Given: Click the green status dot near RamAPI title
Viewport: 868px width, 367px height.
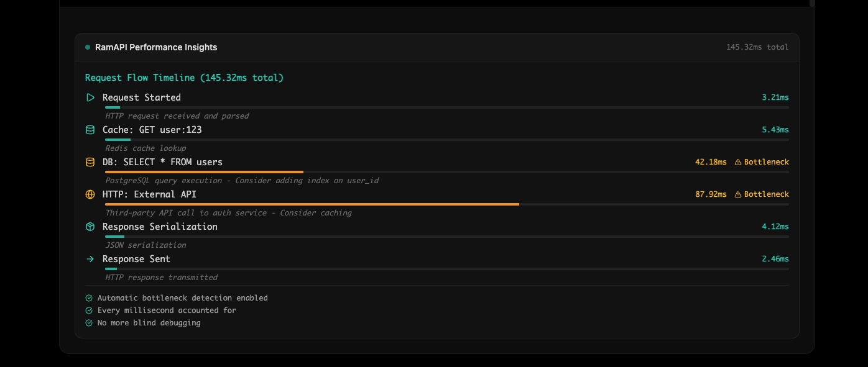Looking at the screenshot, I should click(88, 47).
